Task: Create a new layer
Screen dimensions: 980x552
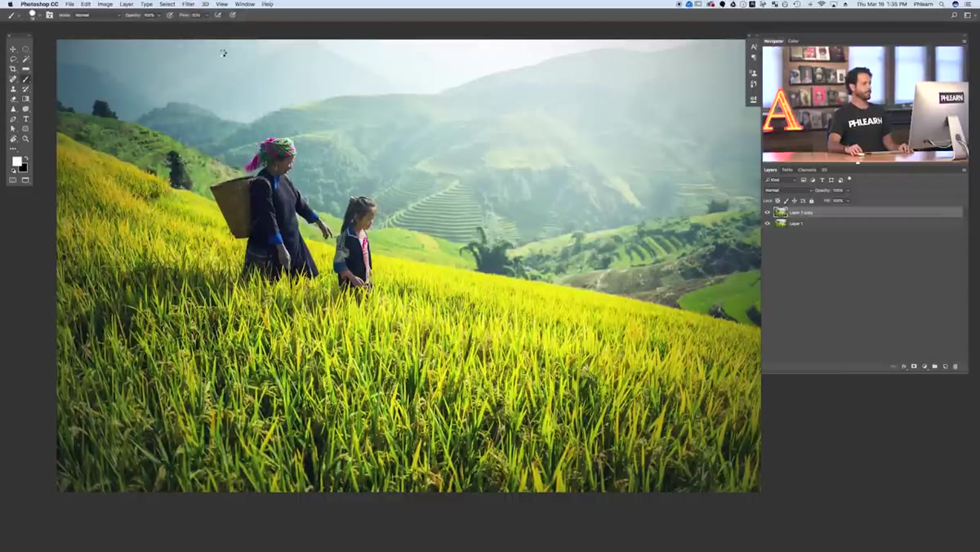Action: click(x=945, y=367)
